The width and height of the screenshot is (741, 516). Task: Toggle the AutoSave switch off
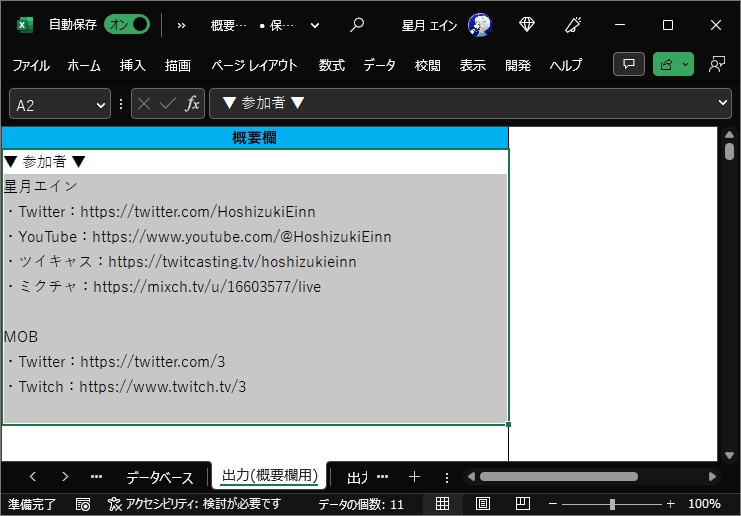click(x=127, y=25)
